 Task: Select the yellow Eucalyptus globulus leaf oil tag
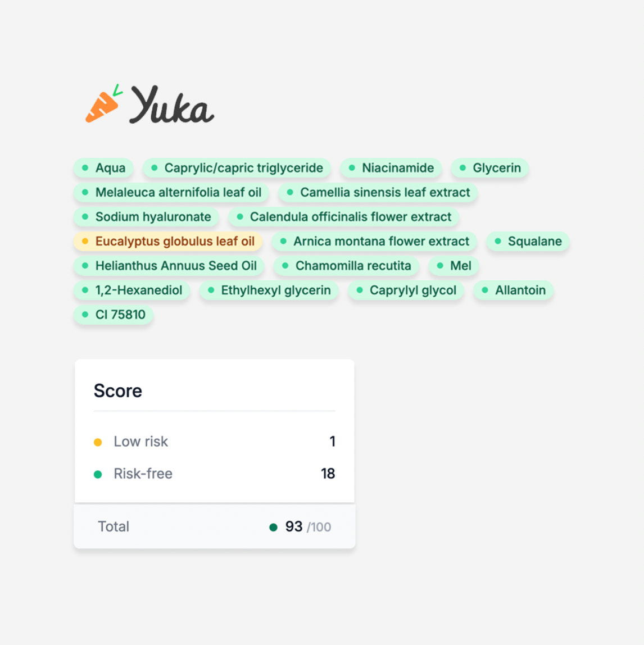click(168, 241)
